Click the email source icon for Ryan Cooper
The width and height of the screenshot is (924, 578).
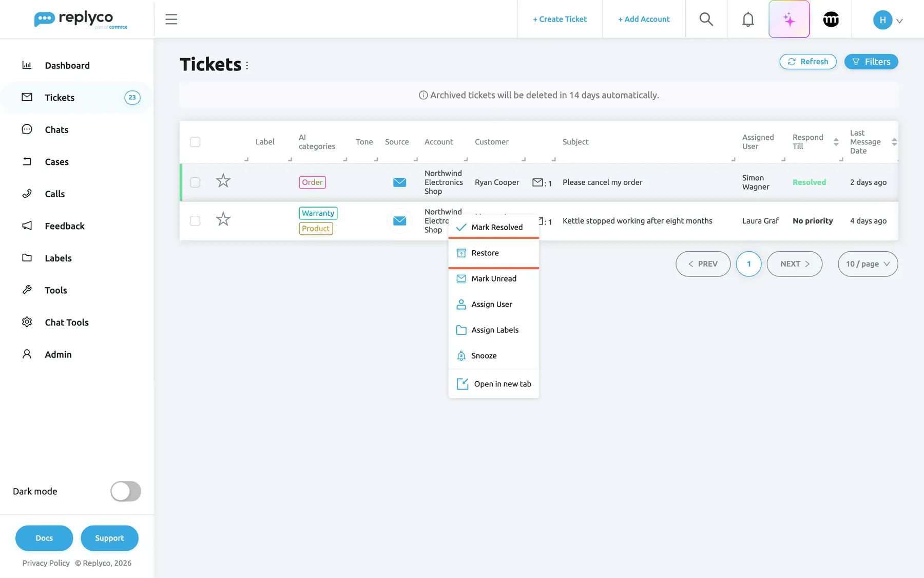point(399,182)
